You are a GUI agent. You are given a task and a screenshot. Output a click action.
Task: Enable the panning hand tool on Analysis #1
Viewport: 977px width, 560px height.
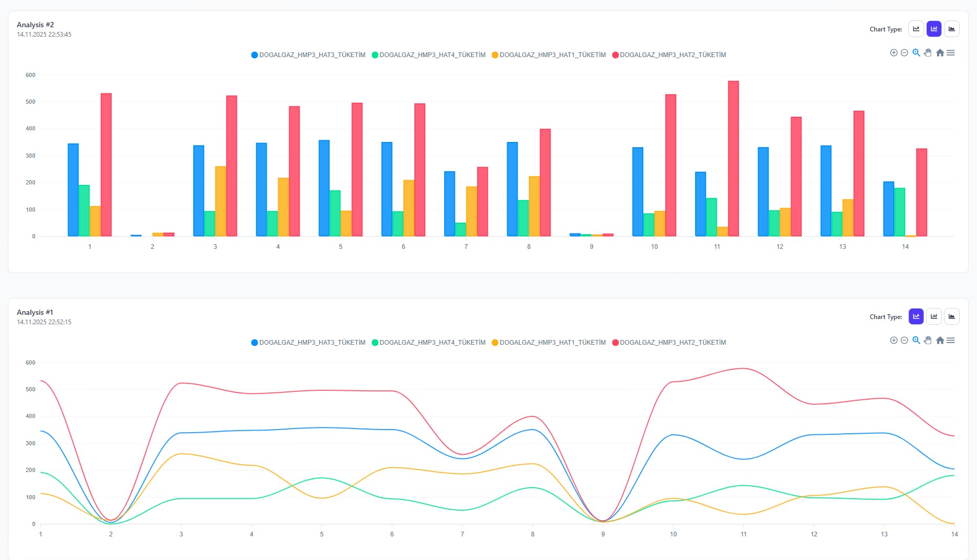tap(928, 340)
